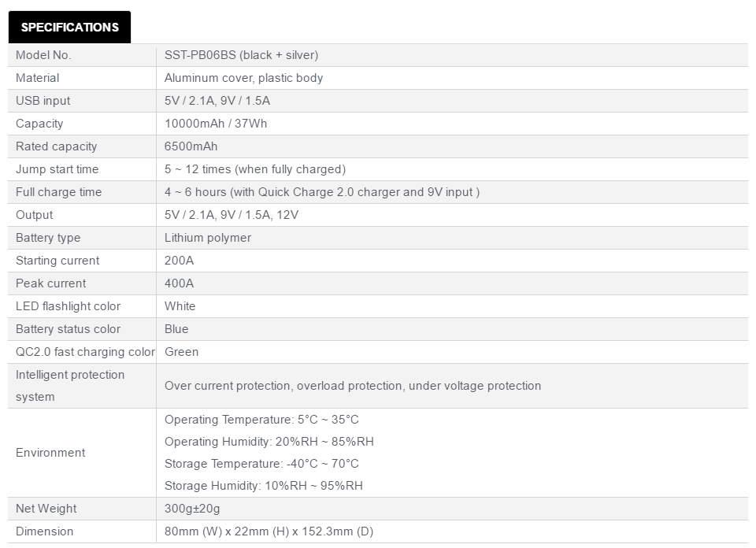Click the Rated capacity 6500mAh value

[191, 146]
